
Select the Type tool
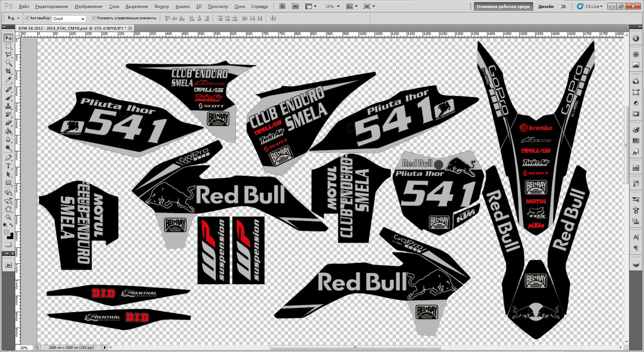(9, 166)
